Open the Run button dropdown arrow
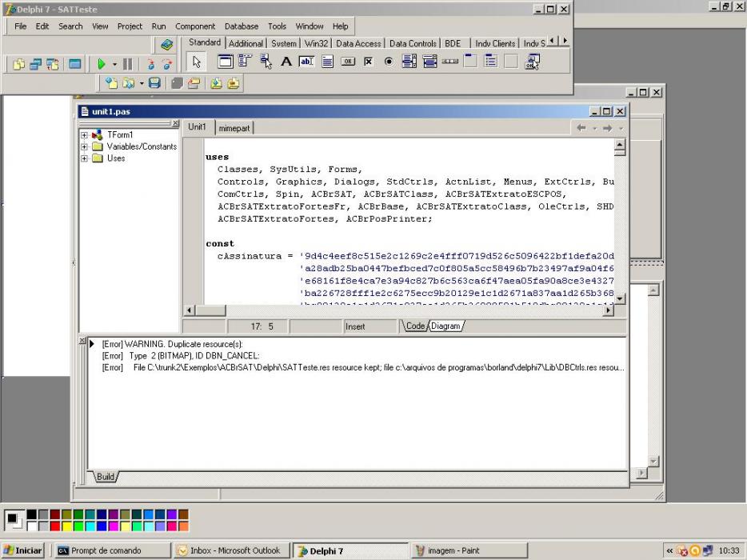The height and width of the screenshot is (560, 747). tap(114, 64)
